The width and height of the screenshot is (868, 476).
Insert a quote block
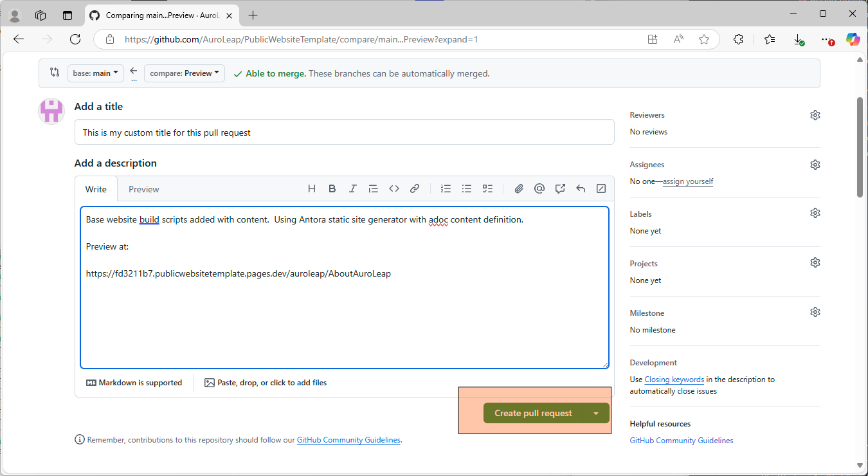(x=374, y=188)
